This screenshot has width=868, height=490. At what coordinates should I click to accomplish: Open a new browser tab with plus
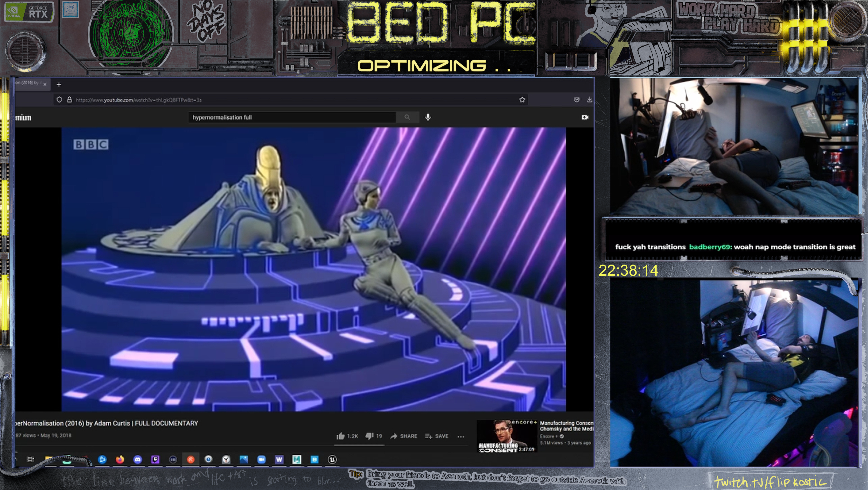[59, 85]
